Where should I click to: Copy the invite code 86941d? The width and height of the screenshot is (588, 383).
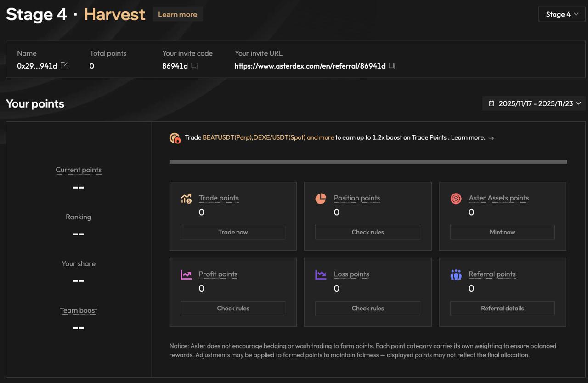tap(194, 66)
